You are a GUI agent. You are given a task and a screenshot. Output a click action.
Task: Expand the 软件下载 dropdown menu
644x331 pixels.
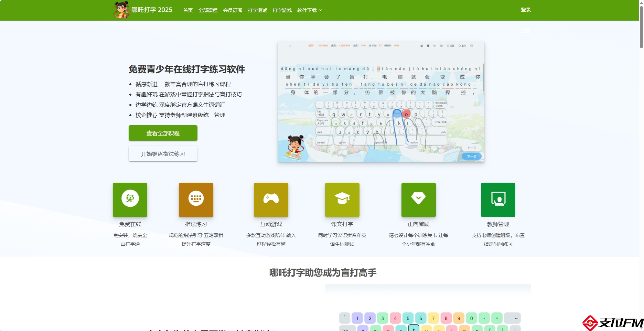[310, 10]
